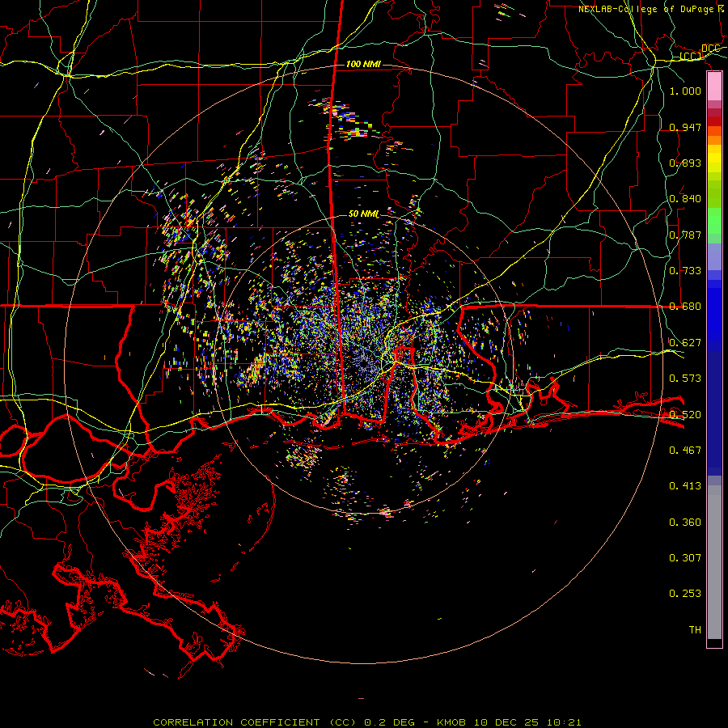Click the 0.787 scale value
Image resolution: width=728 pixels, height=728 pixels.
(685, 235)
